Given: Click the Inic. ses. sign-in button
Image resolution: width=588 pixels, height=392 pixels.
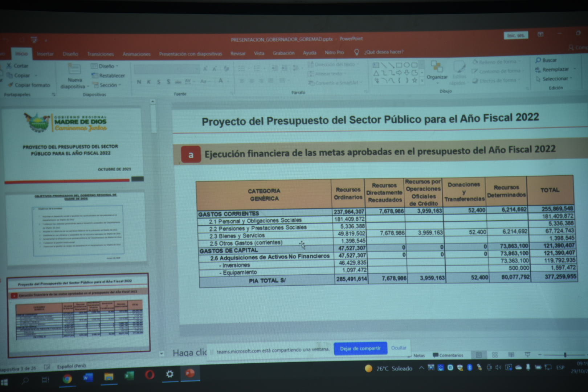Looking at the screenshot, I should pyautogui.click(x=515, y=35).
